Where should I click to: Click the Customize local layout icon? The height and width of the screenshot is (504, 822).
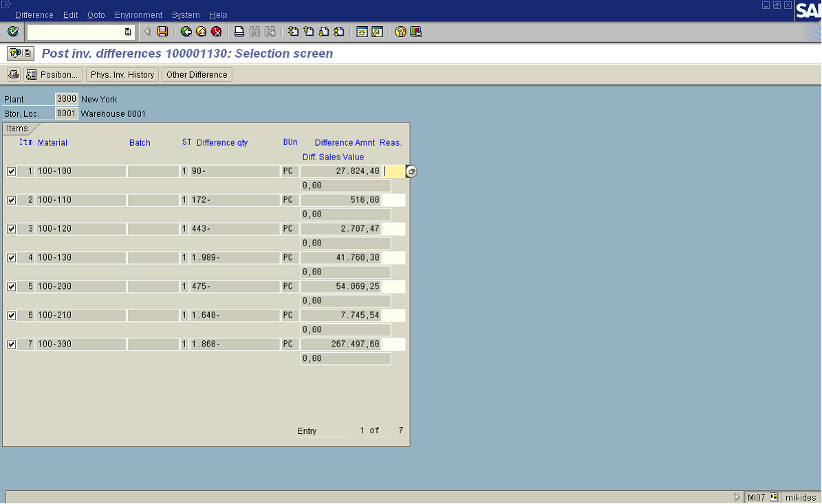coord(415,32)
